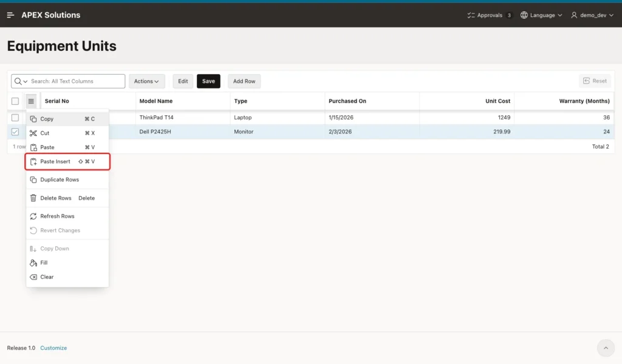
Task: Click the Unit Cost column header
Action: tap(467, 101)
